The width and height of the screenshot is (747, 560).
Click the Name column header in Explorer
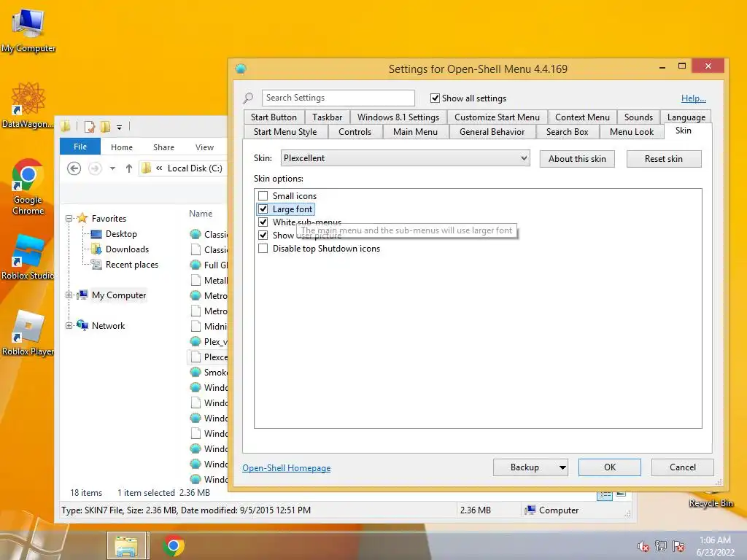pos(201,214)
